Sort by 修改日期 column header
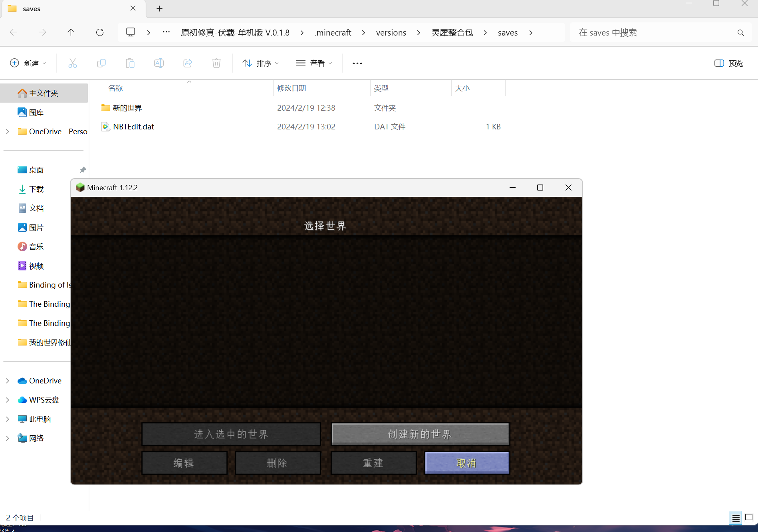758x532 pixels. tap(292, 88)
